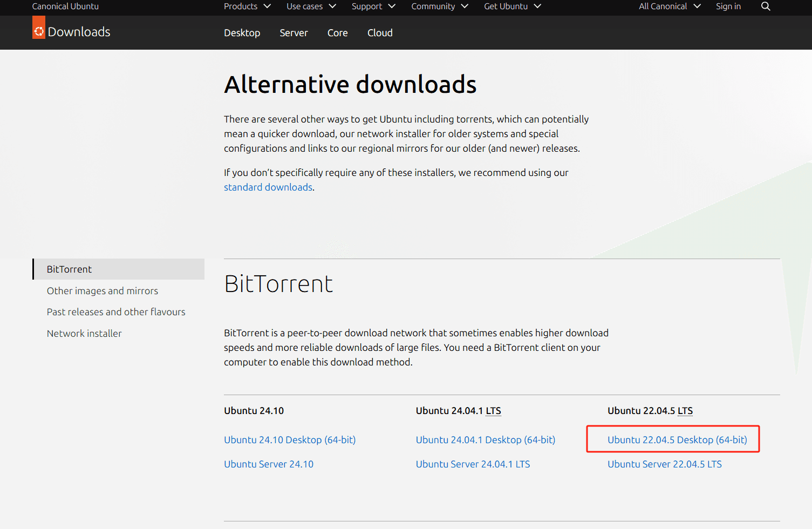
Task: Open the Cloud downloads tab
Action: coord(380,33)
